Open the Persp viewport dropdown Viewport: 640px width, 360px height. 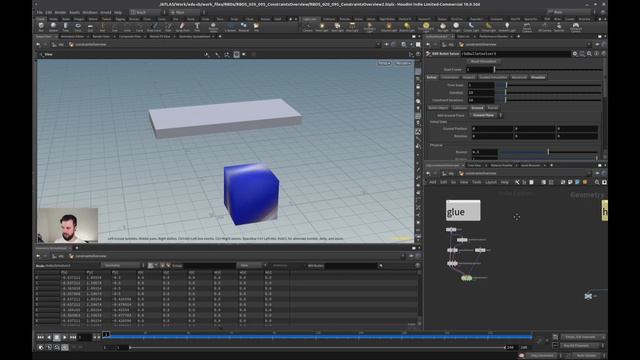coord(384,63)
